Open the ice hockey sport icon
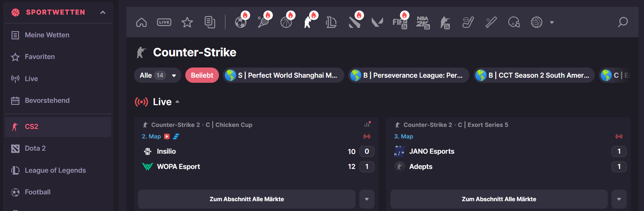This screenshot has width=644, height=211. pos(468,22)
